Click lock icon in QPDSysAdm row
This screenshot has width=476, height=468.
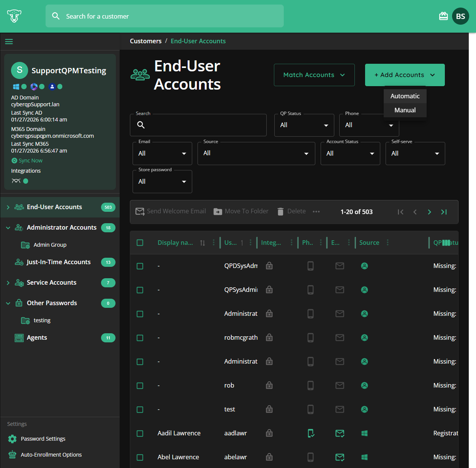[269, 266]
